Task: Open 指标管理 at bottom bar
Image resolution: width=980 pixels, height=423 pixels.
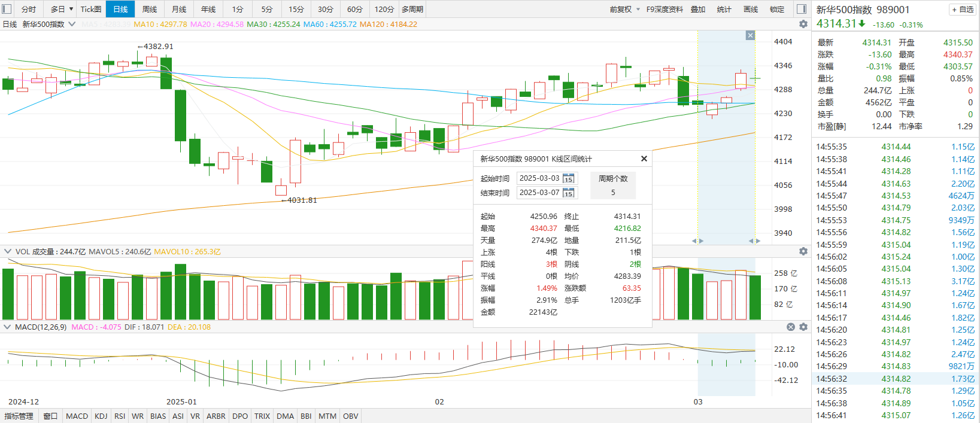Action: [19, 416]
